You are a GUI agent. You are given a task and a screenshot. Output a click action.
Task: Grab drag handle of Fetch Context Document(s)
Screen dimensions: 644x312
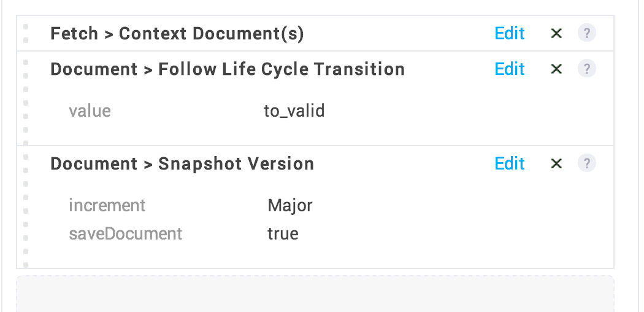click(x=26, y=33)
